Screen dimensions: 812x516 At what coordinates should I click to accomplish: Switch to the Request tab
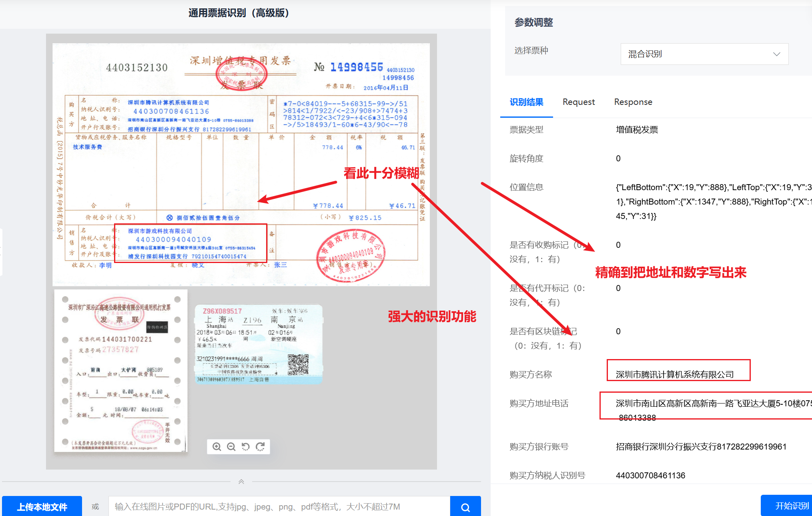[578, 102]
